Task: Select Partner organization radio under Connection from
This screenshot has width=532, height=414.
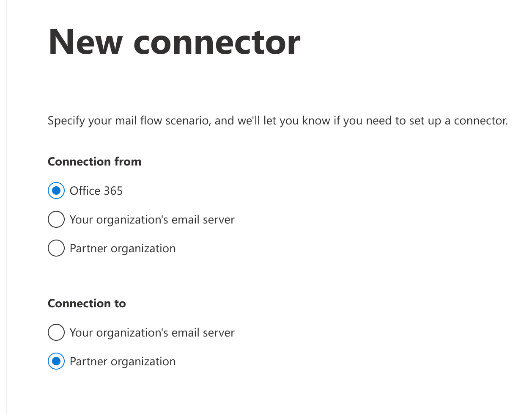Action: (56, 248)
